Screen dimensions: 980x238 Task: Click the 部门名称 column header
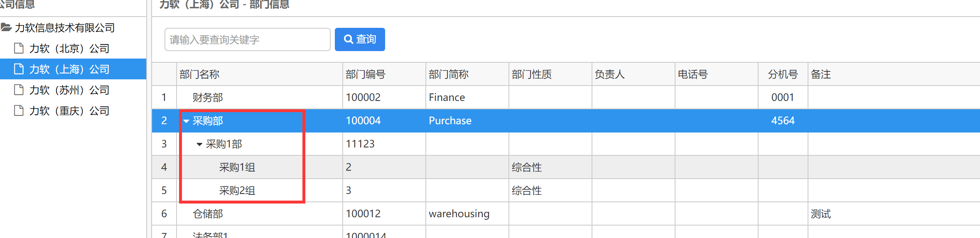199,74
